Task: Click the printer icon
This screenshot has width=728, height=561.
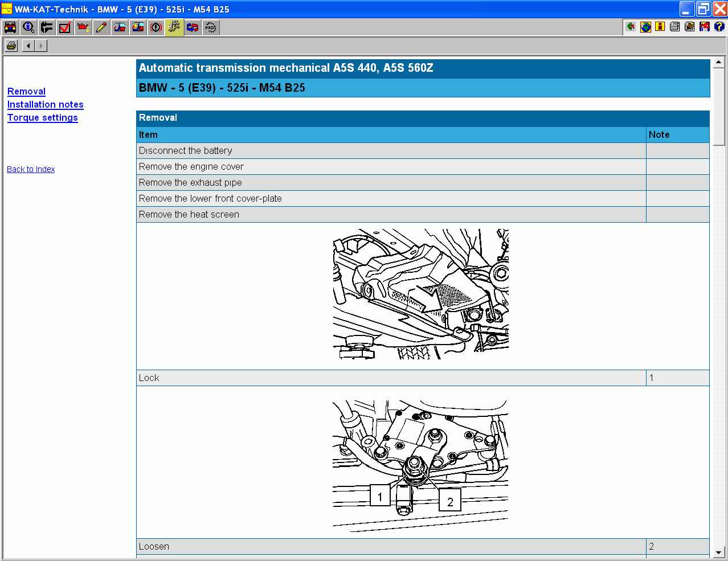Action: (11, 46)
